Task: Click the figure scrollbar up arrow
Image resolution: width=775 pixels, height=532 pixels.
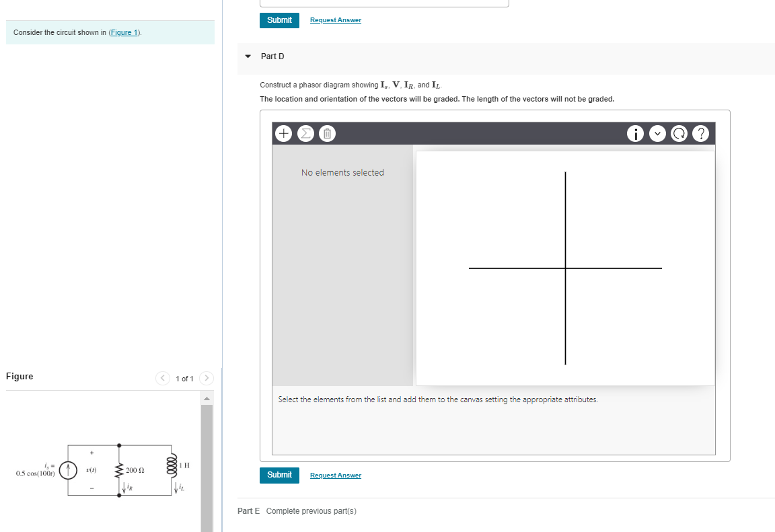Action: pos(207,399)
